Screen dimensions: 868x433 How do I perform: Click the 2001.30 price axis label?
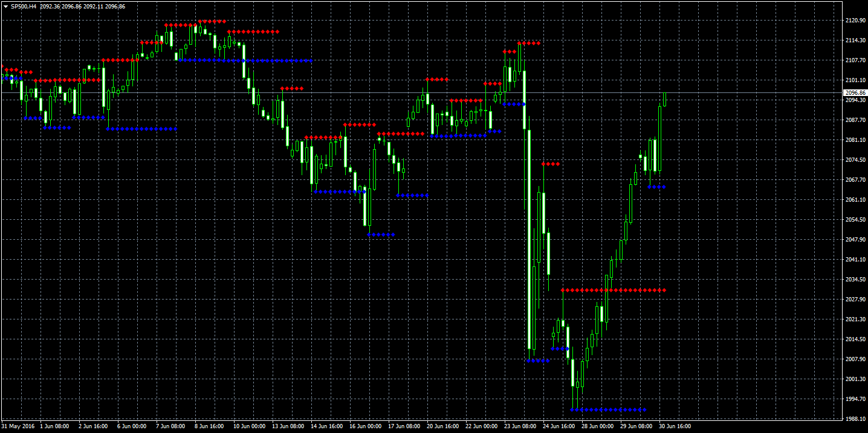tap(856, 379)
